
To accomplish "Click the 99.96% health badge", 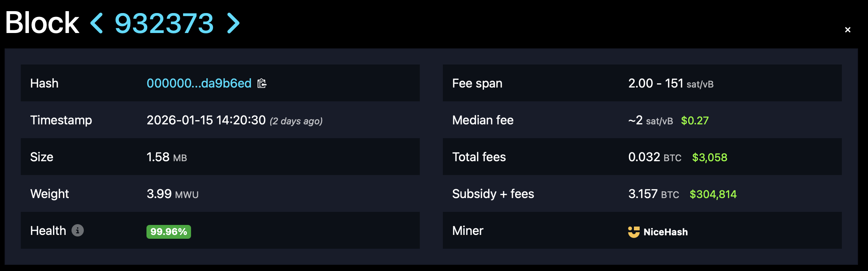I will pos(168,232).
